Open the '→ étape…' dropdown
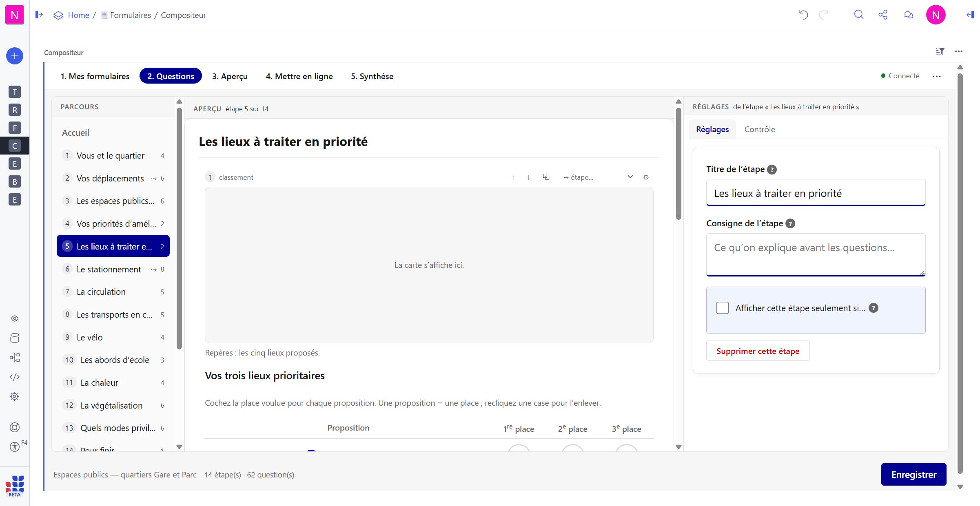The height and width of the screenshot is (506, 980). click(598, 177)
